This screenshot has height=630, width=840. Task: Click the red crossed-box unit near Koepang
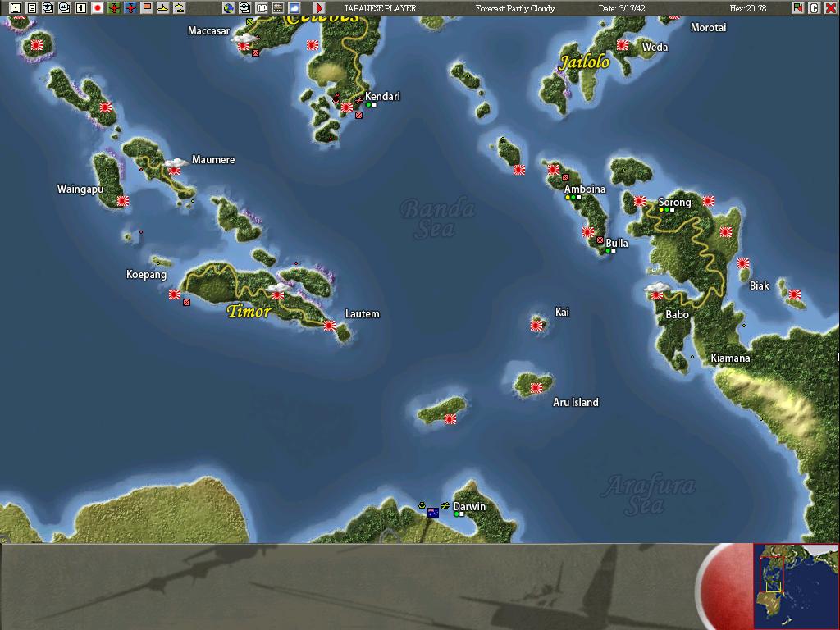pyautogui.click(x=186, y=302)
